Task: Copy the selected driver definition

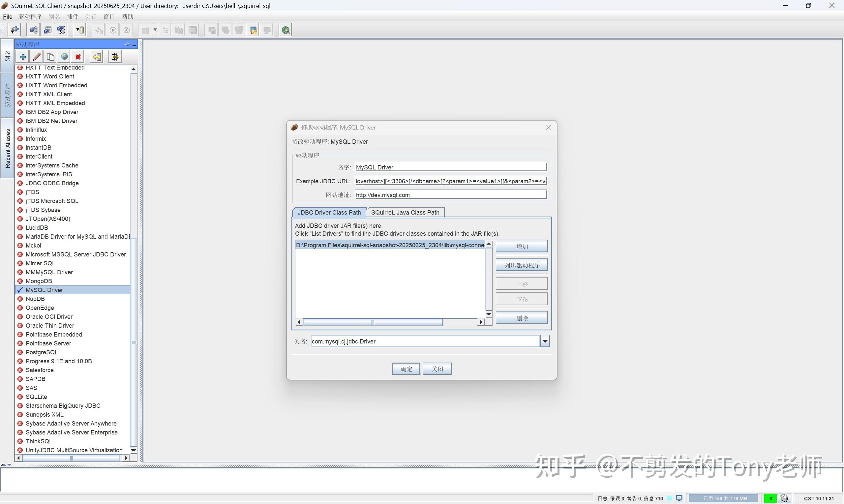Action: coord(50,56)
